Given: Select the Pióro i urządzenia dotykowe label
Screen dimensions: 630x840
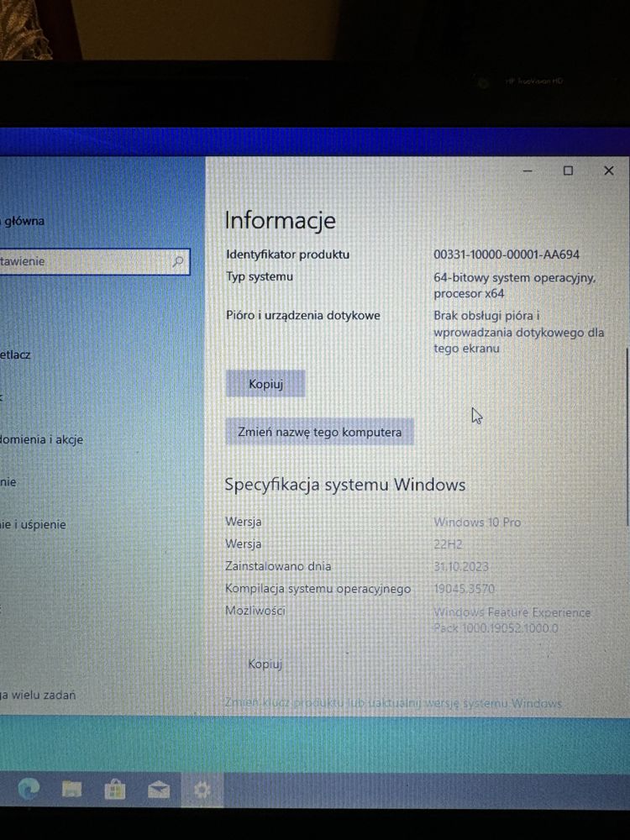Looking at the screenshot, I should pyautogui.click(x=303, y=316).
